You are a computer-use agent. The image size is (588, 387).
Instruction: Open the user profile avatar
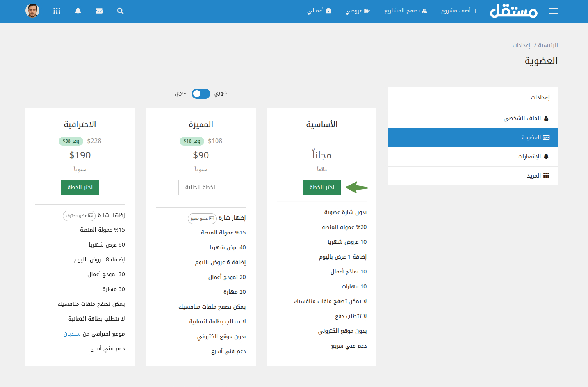(32, 11)
